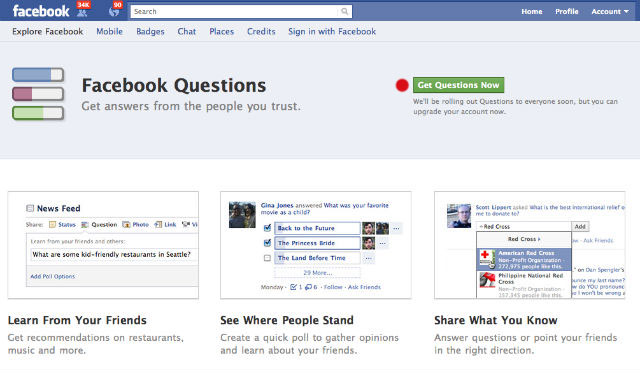Open the Badges tab
640x374 pixels.
click(150, 31)
